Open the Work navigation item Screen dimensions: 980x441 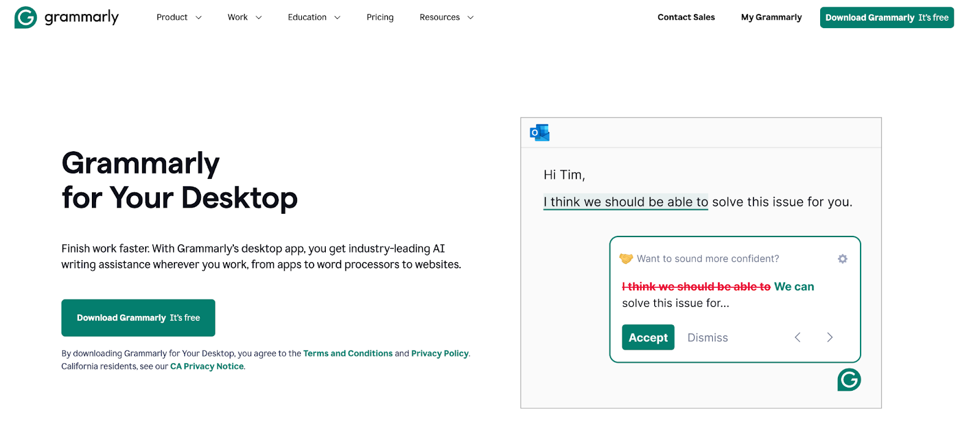[238, 17]
